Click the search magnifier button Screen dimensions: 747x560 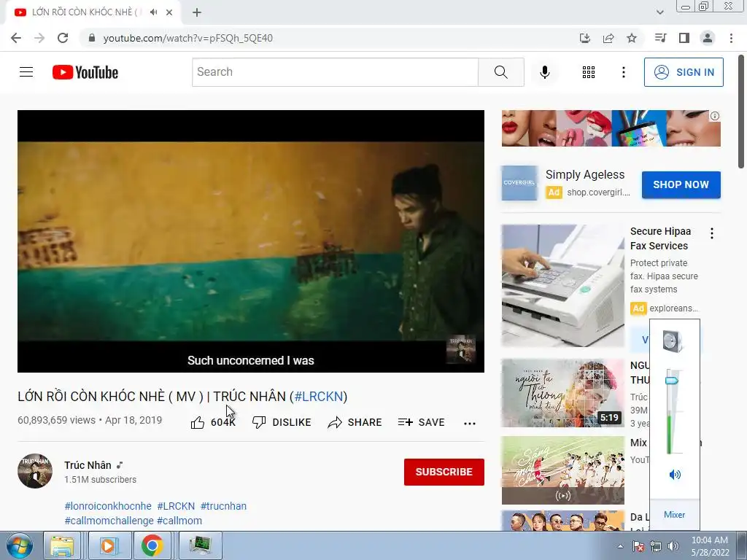click(500, 72)
